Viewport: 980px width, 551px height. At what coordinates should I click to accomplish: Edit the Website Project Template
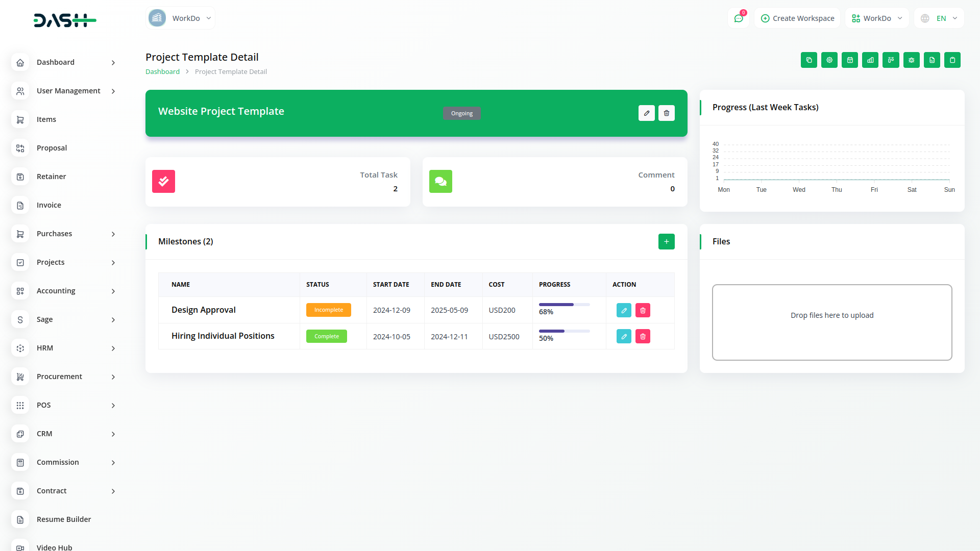pyautogui.click(x=647, y=113)
